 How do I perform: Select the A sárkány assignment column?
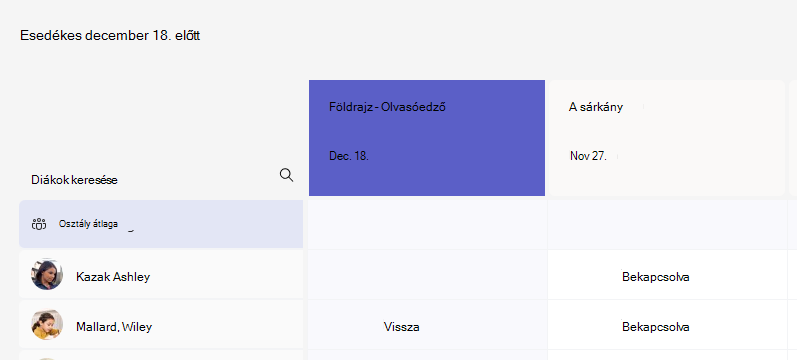(667, 138)
